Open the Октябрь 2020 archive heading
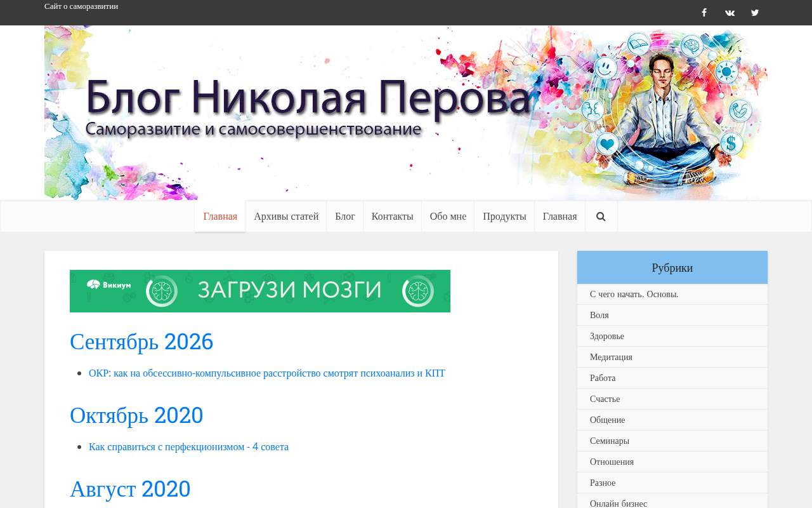 (x=136, y=415)
